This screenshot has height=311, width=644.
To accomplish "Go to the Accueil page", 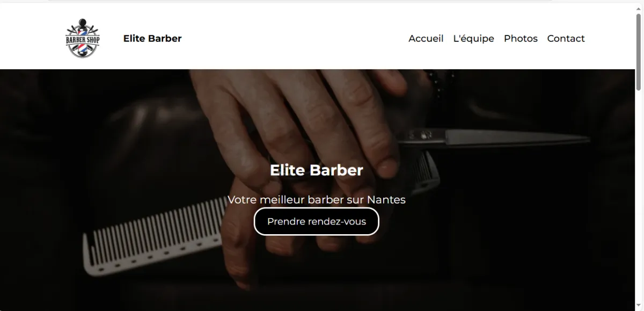I will (x=426, y=39).
